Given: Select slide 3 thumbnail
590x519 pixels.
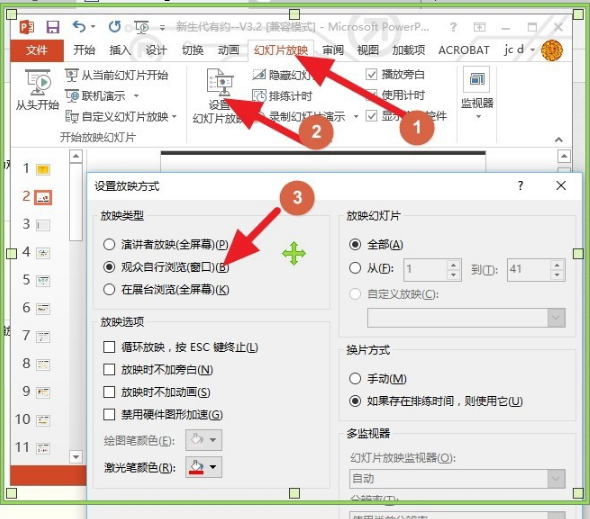Looking at the screenshot, I should tap(43, 225).
